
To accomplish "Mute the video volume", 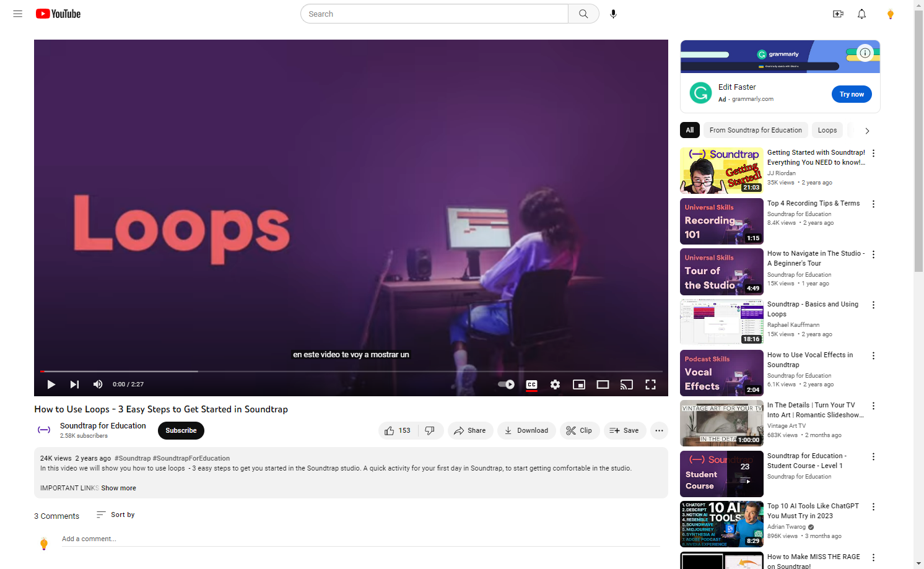I will pos(98,384).
